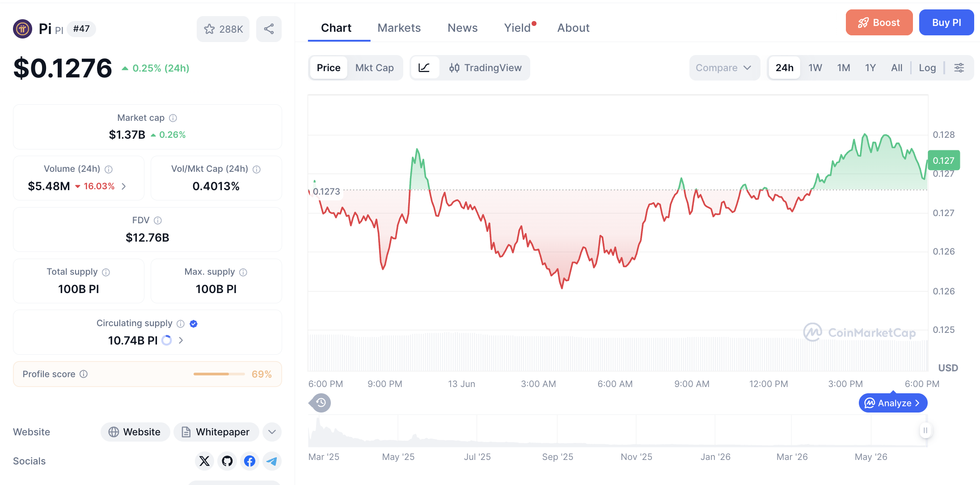Image resolution: width=980 pixels, height=485 pixels.
Task: Open Volume (24h) info icon
Action: [x=109, y=169]
